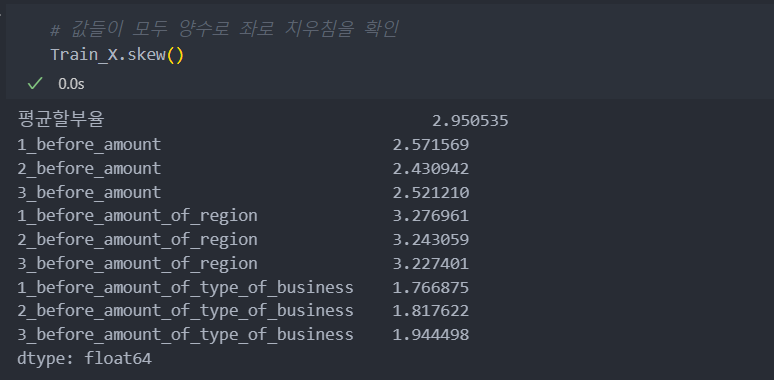Screen dimensions: 774x380
Task: Click the 2.521210 value for 3_before_amount
Action: 430,192
